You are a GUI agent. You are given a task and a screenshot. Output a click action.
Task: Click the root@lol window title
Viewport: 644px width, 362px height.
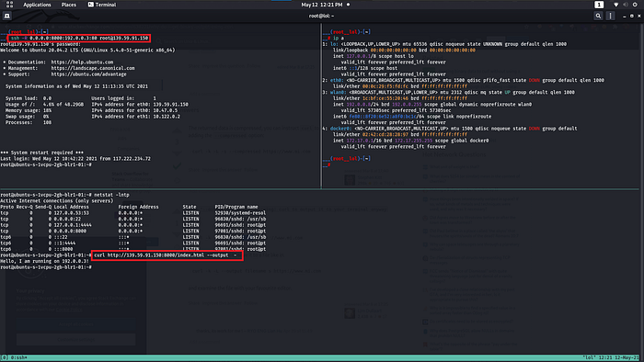[321, 16]
